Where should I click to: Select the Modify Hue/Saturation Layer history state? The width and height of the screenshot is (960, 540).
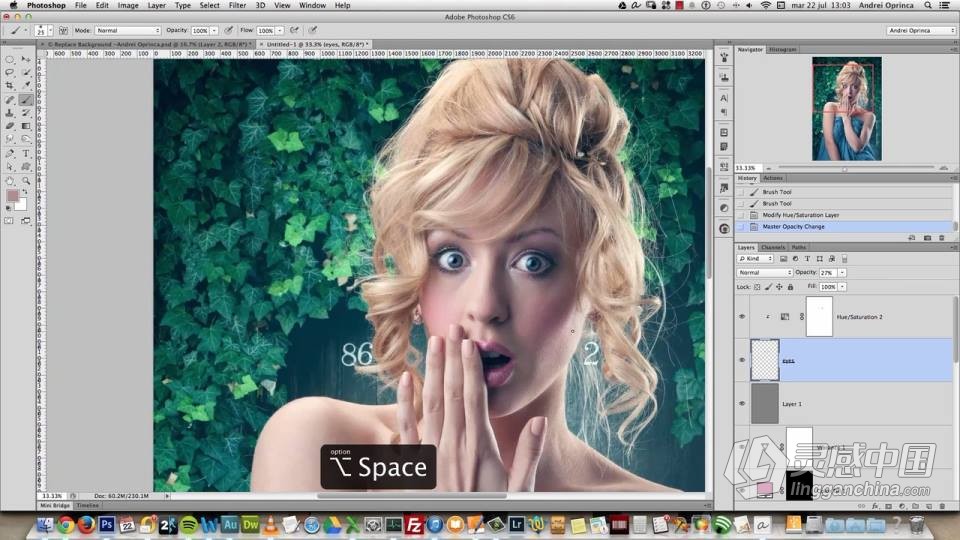click(845, 215)
